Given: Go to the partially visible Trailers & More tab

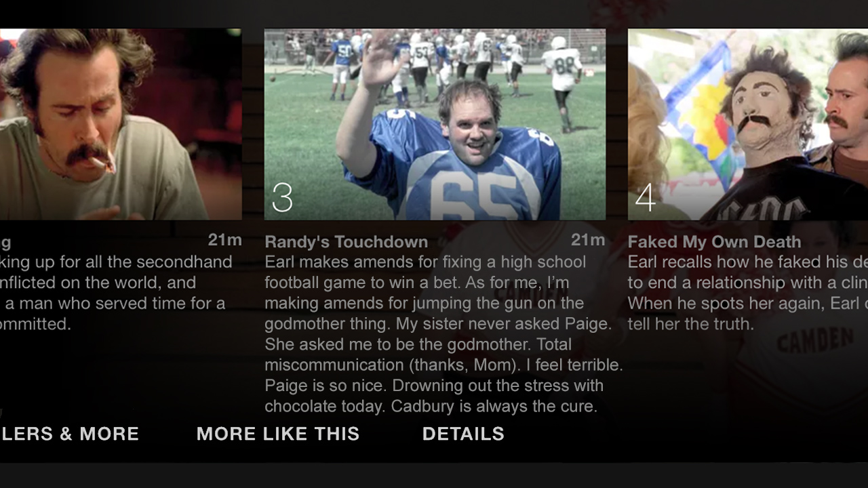Looking at the screenshot, I should 69,434.
